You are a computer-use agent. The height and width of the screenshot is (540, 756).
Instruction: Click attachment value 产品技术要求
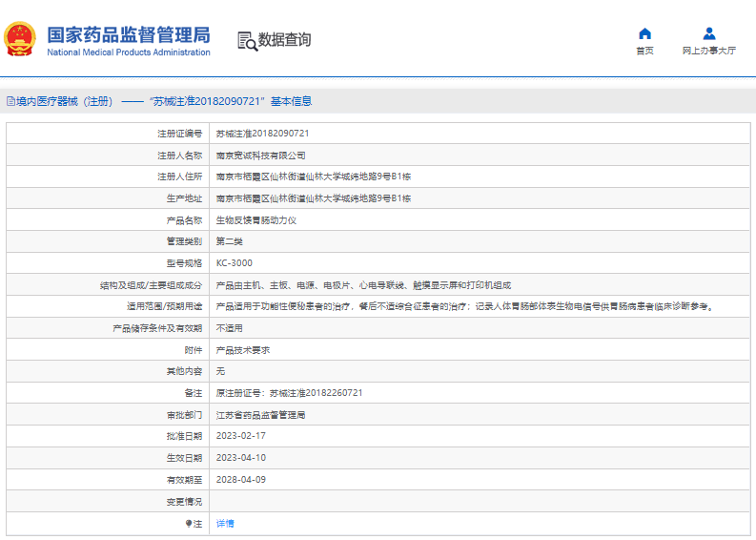tap(242, 350)
